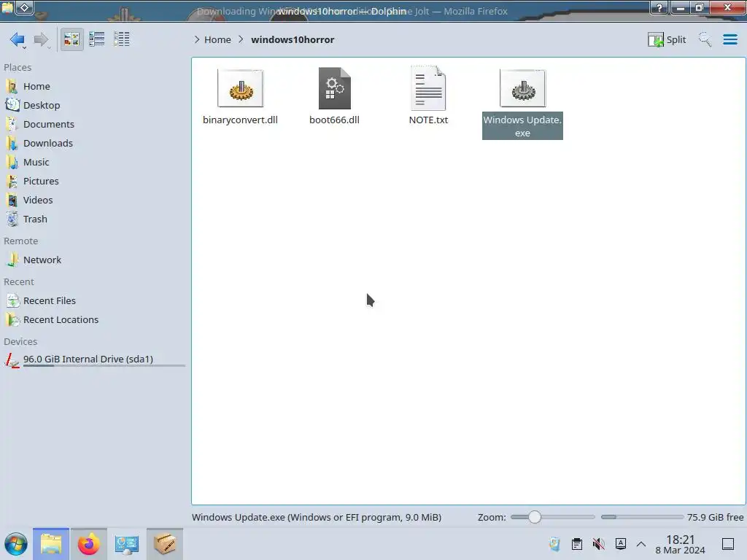
Task: Click the muted volume tray icon
Action: [x=599, y=544]
